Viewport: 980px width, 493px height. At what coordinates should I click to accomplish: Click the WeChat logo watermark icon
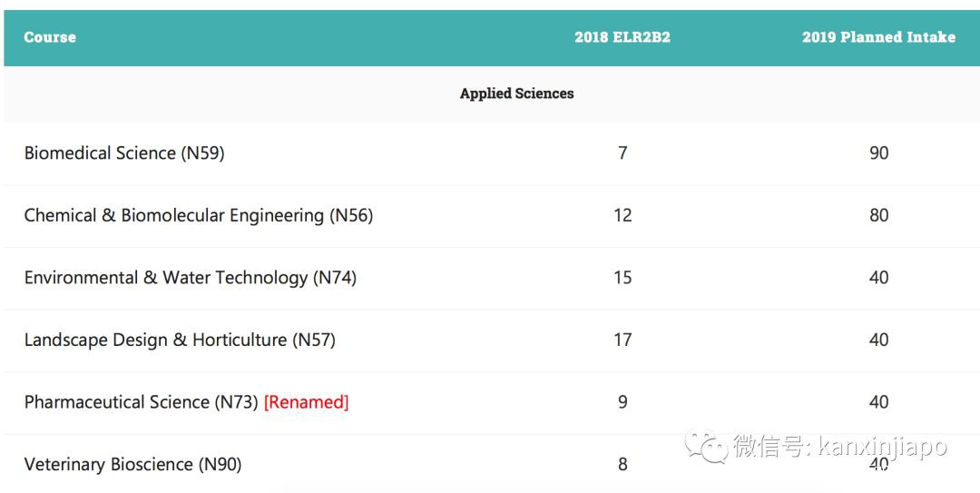(706, 446)
